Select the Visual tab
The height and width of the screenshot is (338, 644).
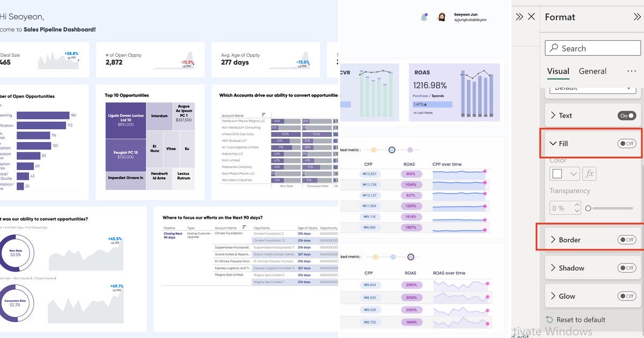[559, 71]
